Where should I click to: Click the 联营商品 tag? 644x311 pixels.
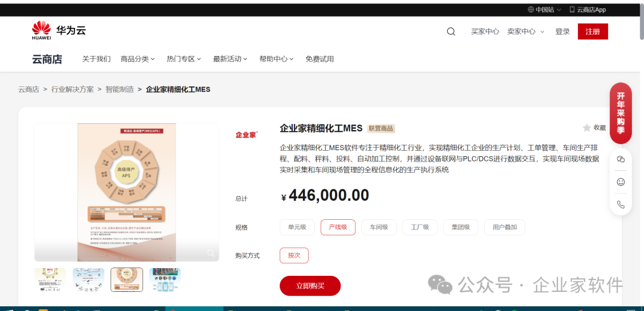[381, 129]
